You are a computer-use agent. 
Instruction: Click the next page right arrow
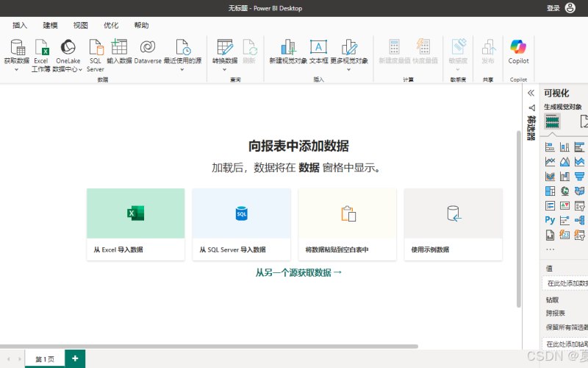20,359
